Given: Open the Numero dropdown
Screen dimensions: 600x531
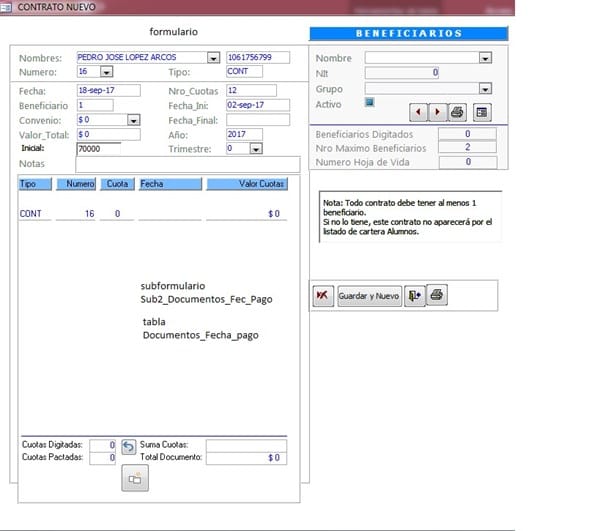Looking at the screenshot, I should pos(107,73).
